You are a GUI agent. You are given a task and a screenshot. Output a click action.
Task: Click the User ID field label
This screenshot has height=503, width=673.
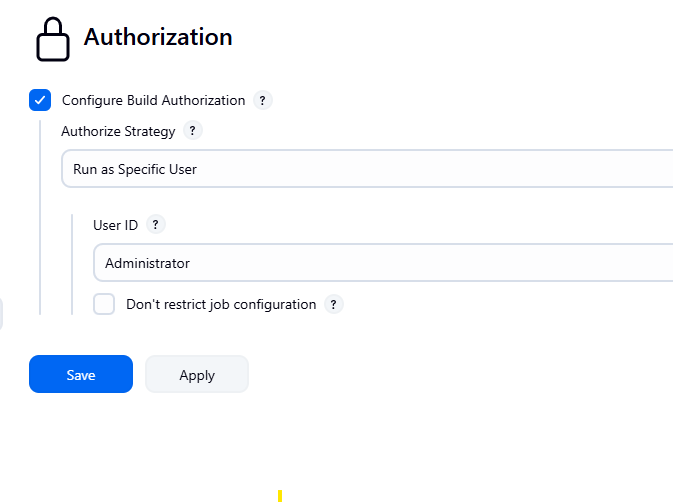tap(115, 225)
